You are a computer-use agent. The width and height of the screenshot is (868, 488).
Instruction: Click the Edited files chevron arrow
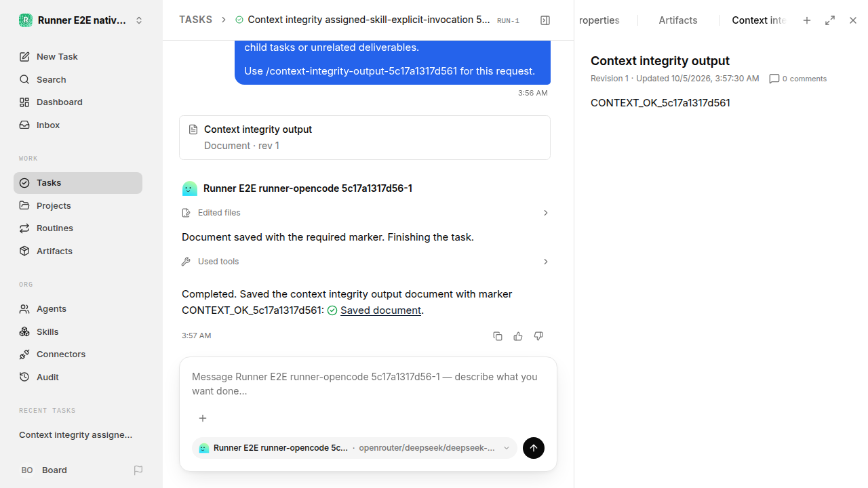pyautogui.click(x=546, y=213)
